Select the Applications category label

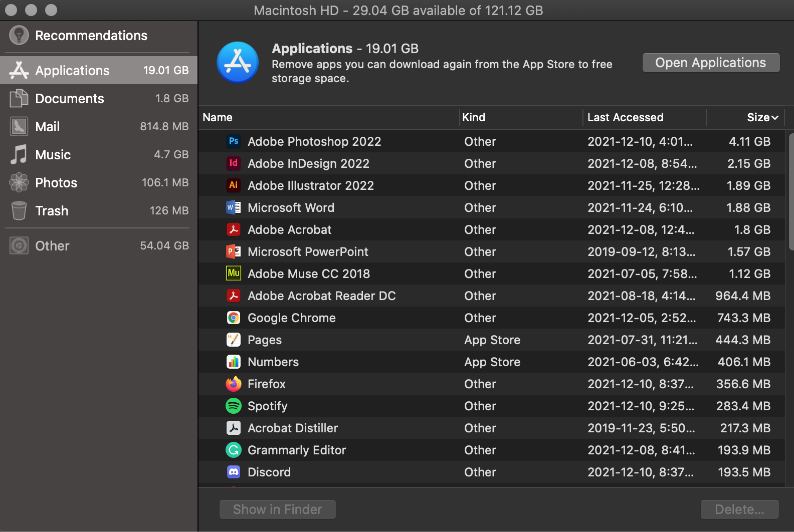(x=72, y=71)
